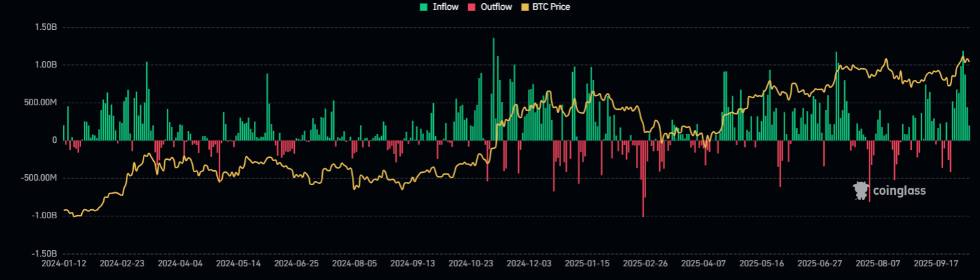Click the 1.50B y-axis label
Viewport: 980px width, 280px height.
[x=44, y=28]
